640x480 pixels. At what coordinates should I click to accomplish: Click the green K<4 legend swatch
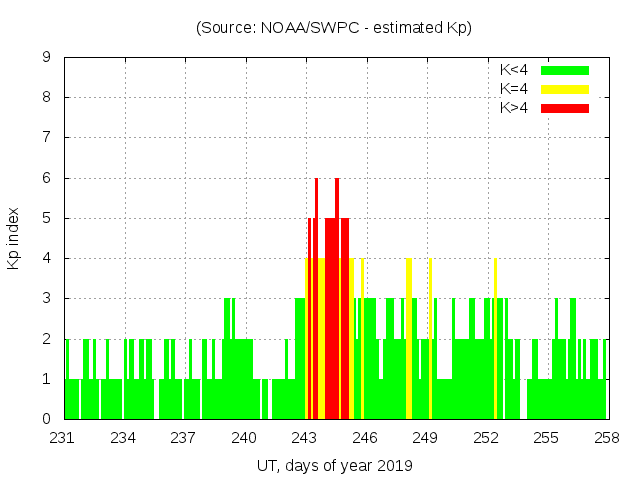(565, 70)
